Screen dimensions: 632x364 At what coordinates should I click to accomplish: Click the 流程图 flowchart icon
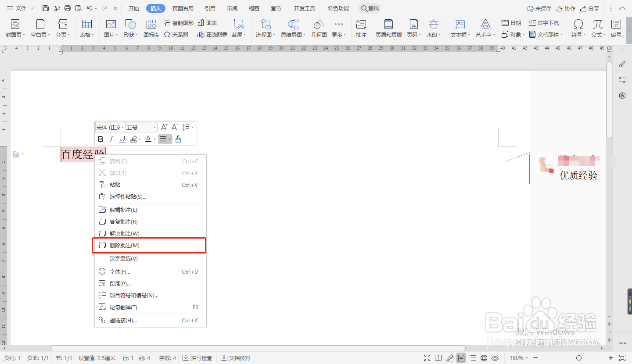(x=266, y=29)
